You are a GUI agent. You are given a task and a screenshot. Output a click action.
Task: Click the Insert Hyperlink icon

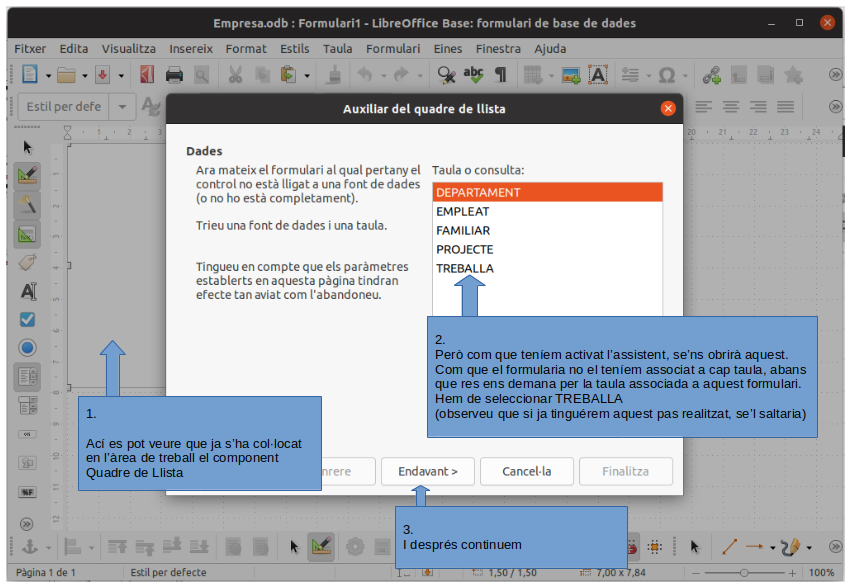pos(712,75)
